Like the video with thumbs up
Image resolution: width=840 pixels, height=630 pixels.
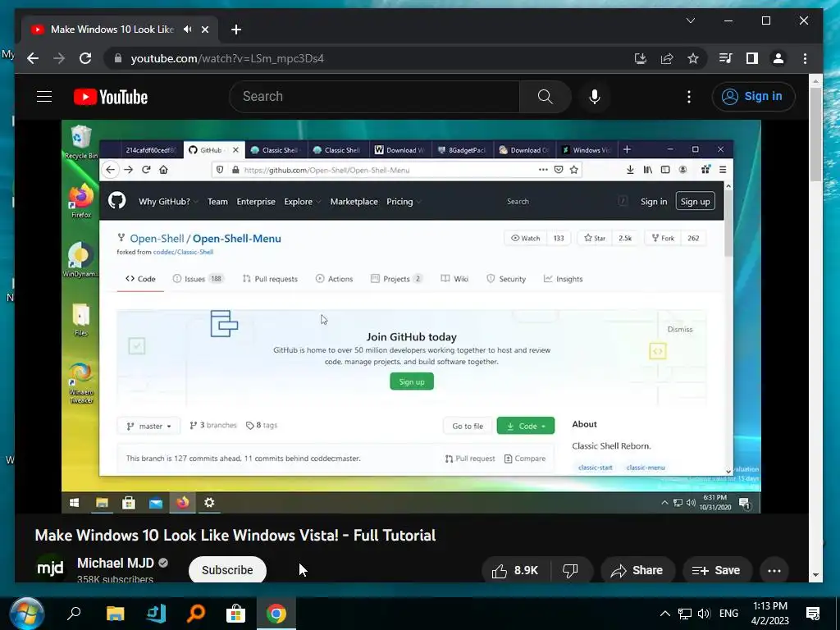tap(515, 571)
